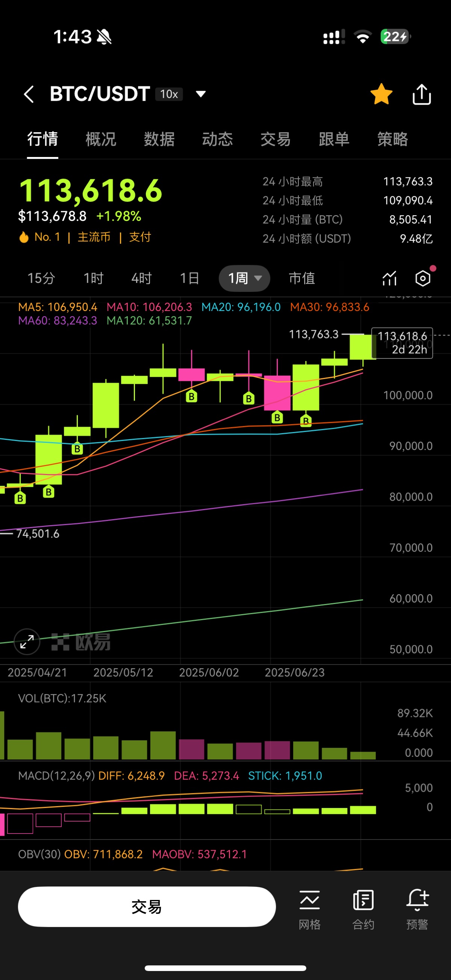Open the chart settings hexagon icon
Image resolution: width=451 pixels, height=980 pixels.
point(423,278)
